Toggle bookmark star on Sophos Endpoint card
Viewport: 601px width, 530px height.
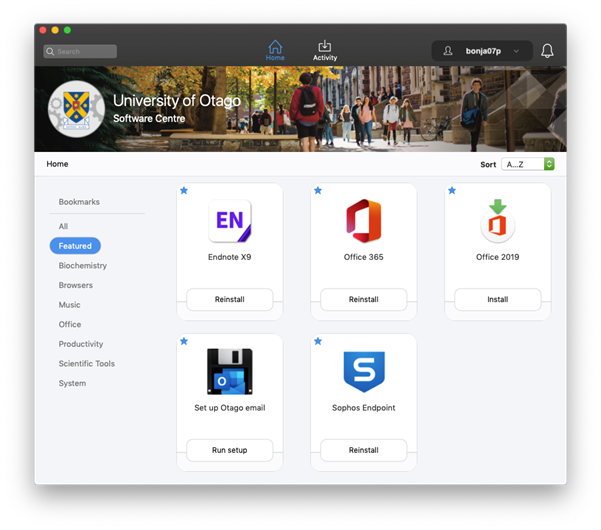coord(318,341)
